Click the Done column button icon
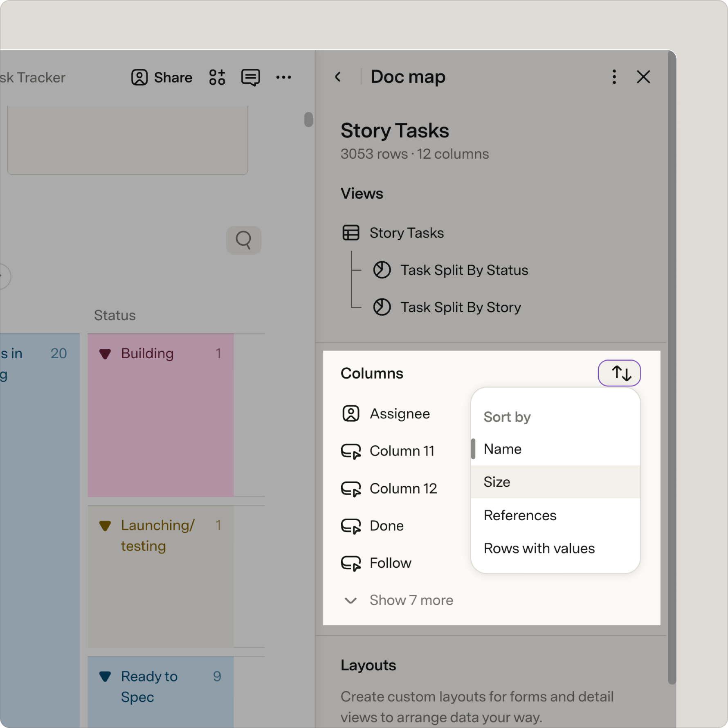The width and height of the screenshot is (728, 728). 351,526
